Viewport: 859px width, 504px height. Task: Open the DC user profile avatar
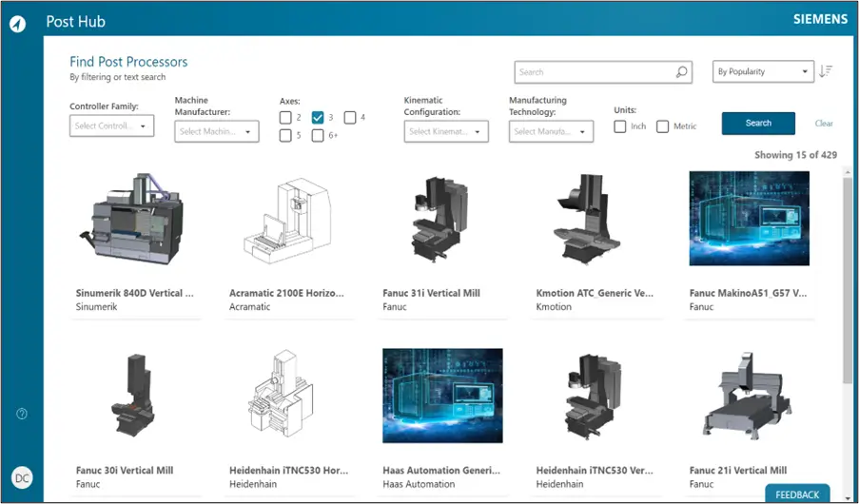pyautogui.click(x=22, y=478)
